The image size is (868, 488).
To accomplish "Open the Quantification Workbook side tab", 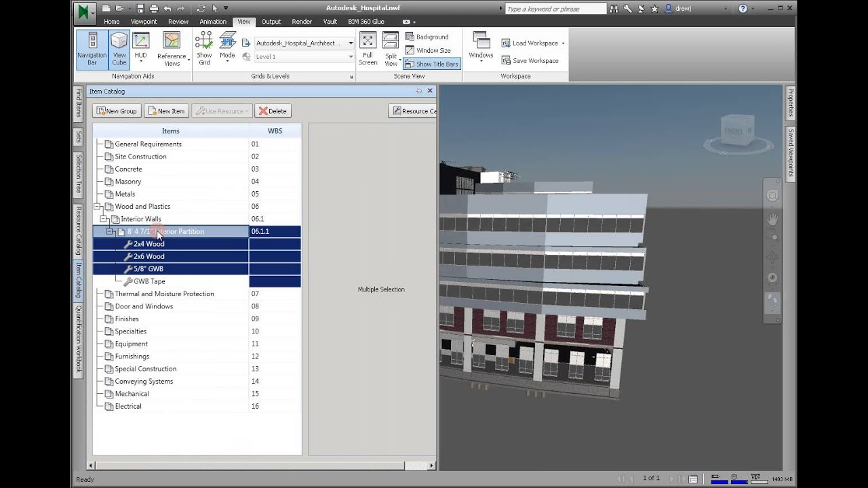I will click(79, 340).
